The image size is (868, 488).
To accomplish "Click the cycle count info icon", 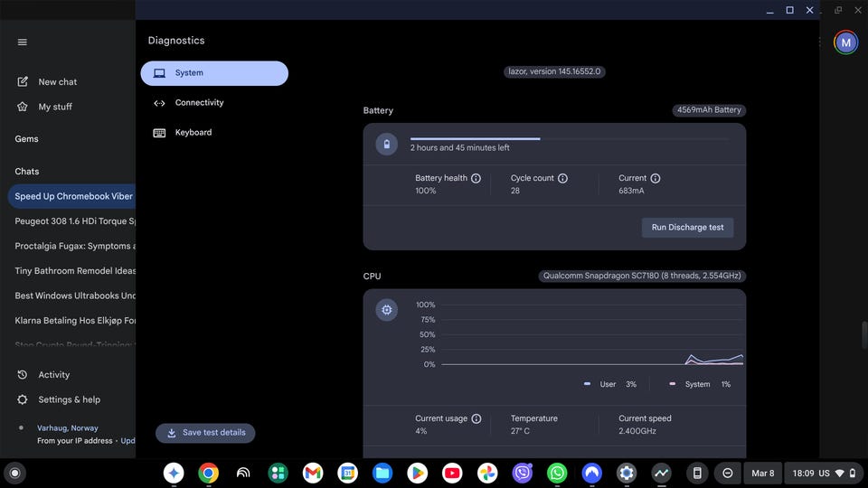I will [x=562, y=179].
